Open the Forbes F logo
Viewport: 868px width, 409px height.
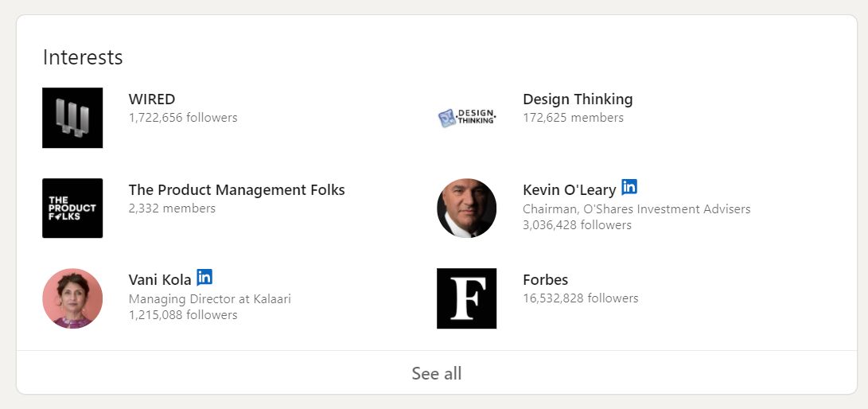pos(467,298)
